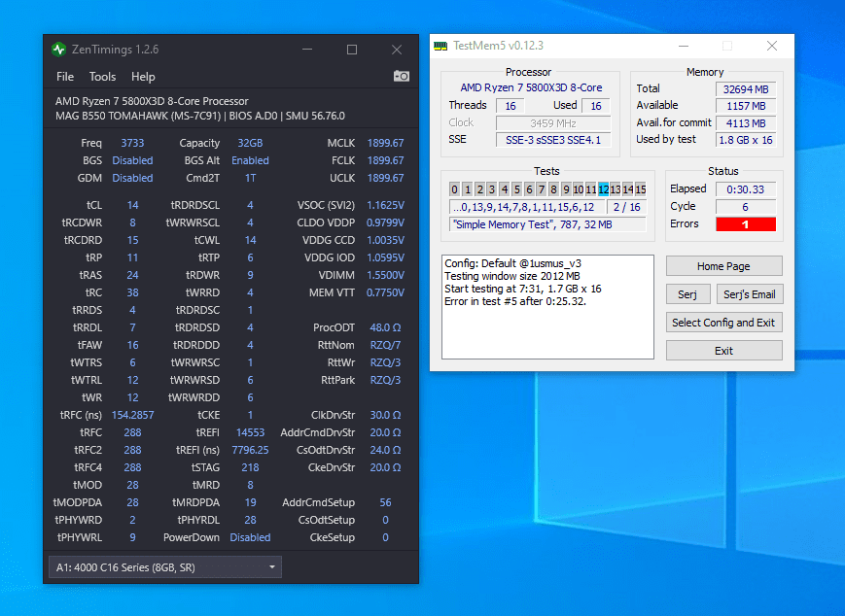Click the Threads value field in TestMem5
Screen dimensions: 845x616
510,106
